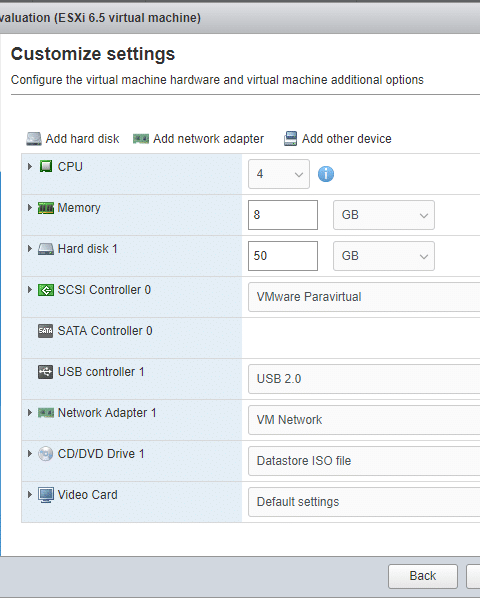Viewport: 480px width, 598px height.
Task: Open the VMware Paravirtual controller dropdown
Action: [364, 297]
